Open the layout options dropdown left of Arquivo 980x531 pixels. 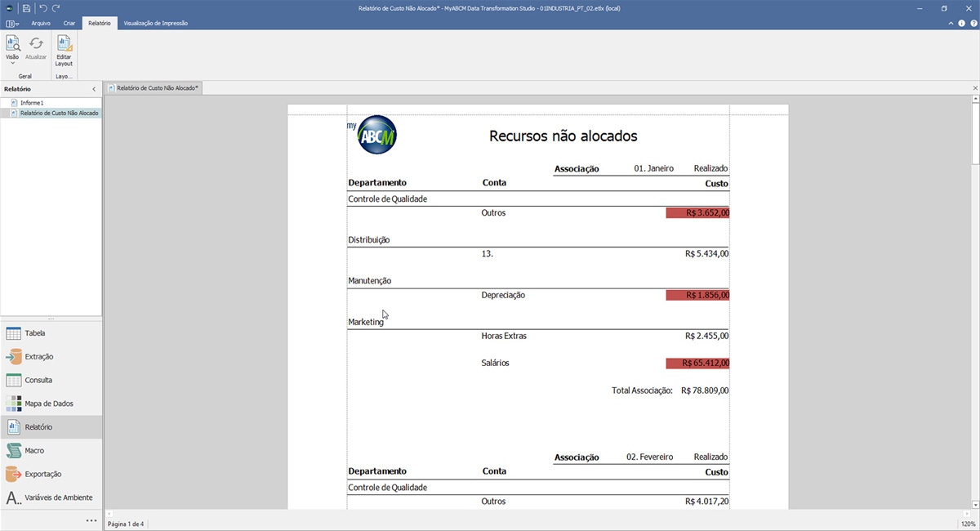pyautogui.click(x=12, y=24)
